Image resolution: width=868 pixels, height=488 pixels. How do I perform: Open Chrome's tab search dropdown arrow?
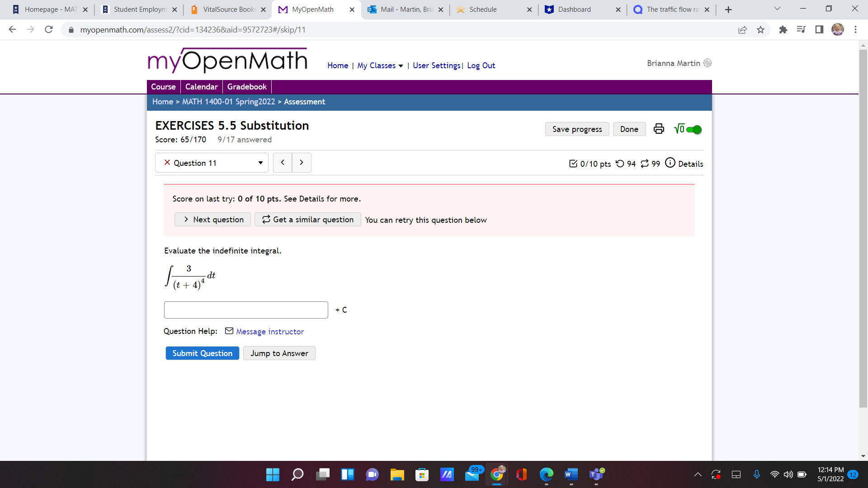777,9
